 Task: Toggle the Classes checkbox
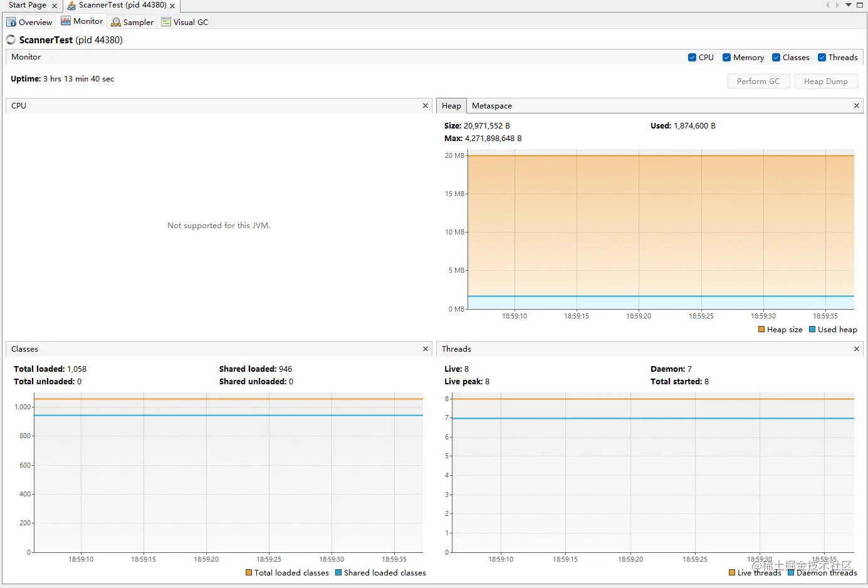[776, 57]
